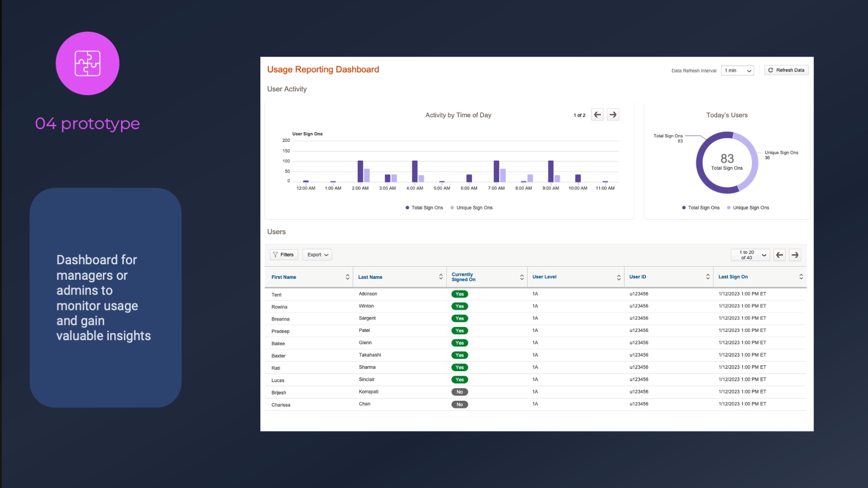The image size is (868, 488).
Task: Sort table by Last Sign On column
Action: click(x=800, y=277)
